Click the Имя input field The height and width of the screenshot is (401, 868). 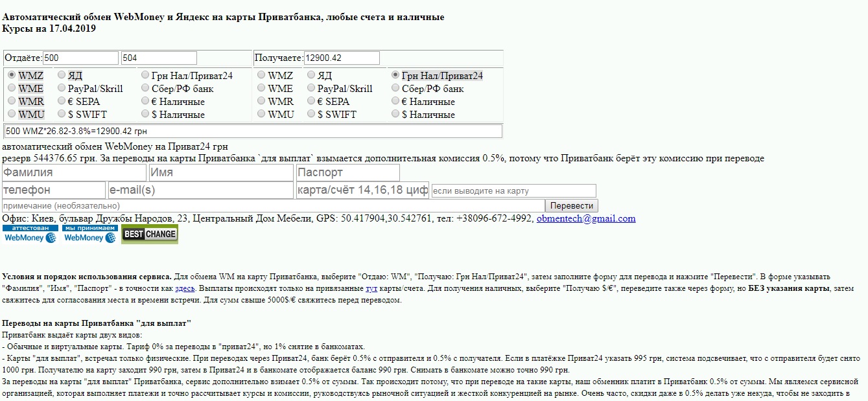[x=222, y=173]
